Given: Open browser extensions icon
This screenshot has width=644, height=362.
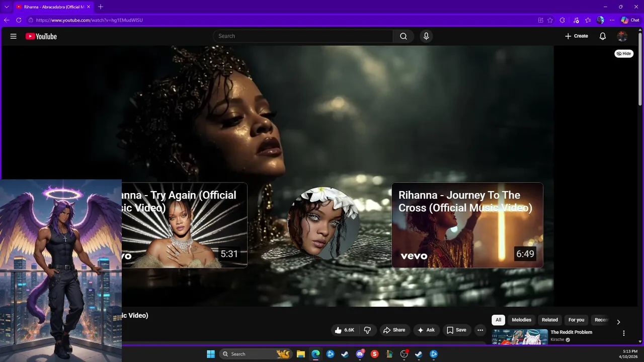Looking at the screenshot, I should point(562,20).
